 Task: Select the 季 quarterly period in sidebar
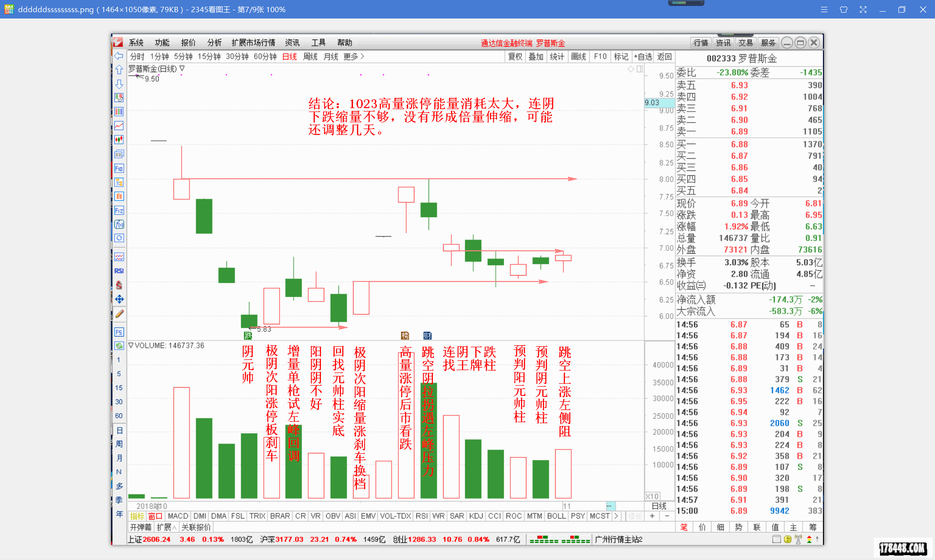pyautogui.click(x=119, y=500)
